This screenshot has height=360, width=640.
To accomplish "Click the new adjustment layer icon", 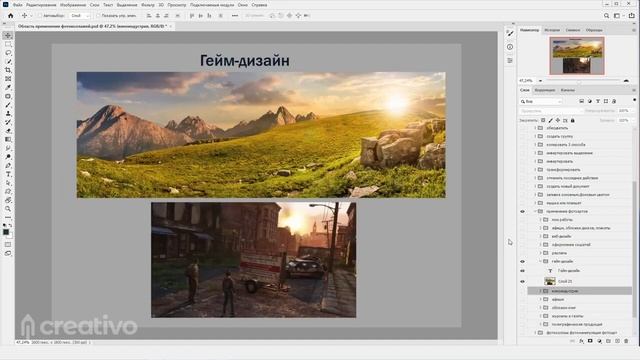I will click(599, 341).
